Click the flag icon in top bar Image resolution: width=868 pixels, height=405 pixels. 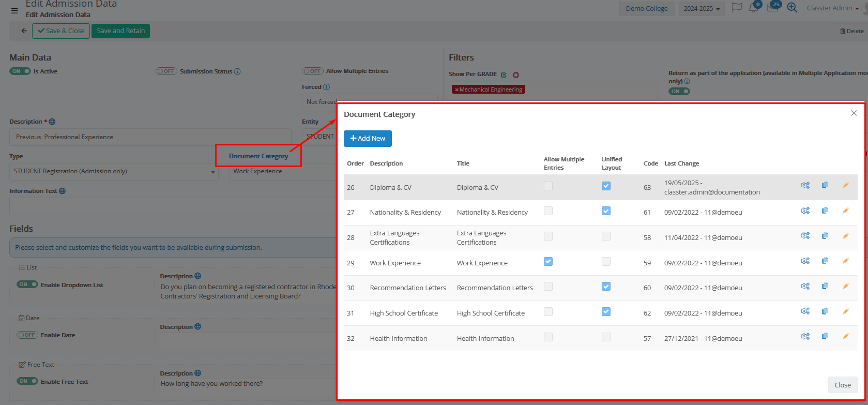(x=737, y=8)
